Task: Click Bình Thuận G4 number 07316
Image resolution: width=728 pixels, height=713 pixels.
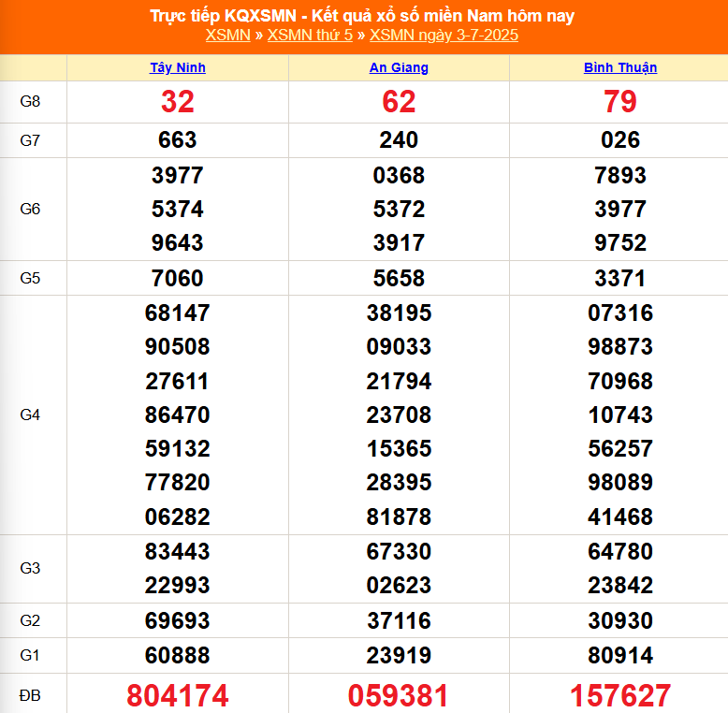Action: (620, 313)
